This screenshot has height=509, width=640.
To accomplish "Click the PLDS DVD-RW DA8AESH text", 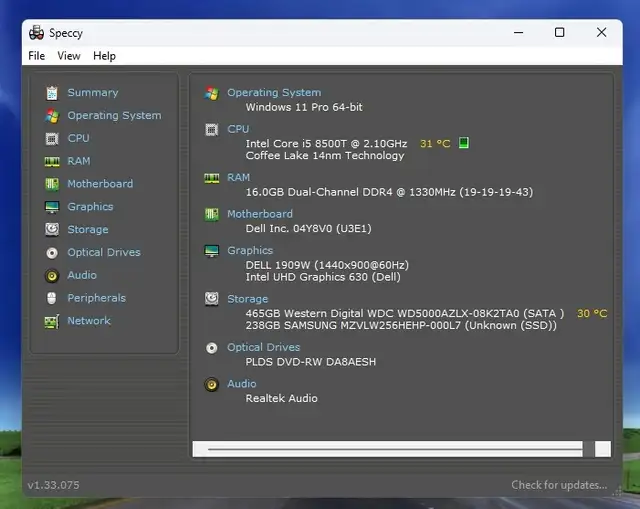I will [311, 362].
